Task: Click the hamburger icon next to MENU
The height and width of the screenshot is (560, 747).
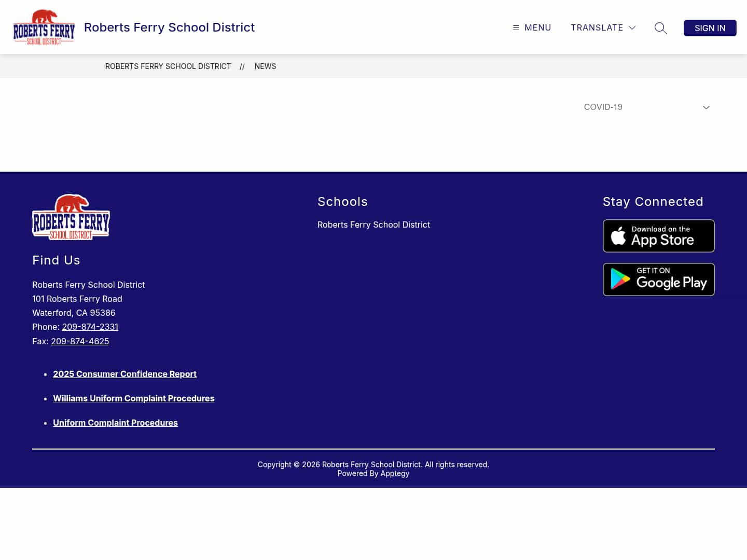Action: [x=515, y=27]
